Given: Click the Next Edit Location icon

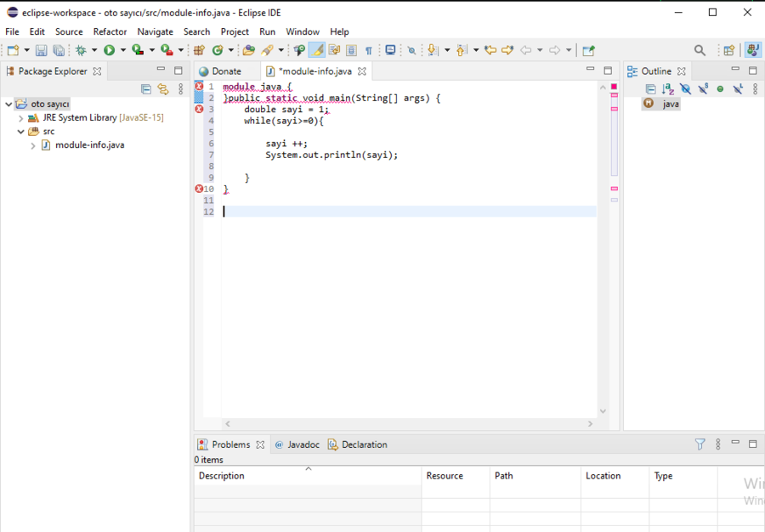Looking at the screenshot, I should pos(507,50).
